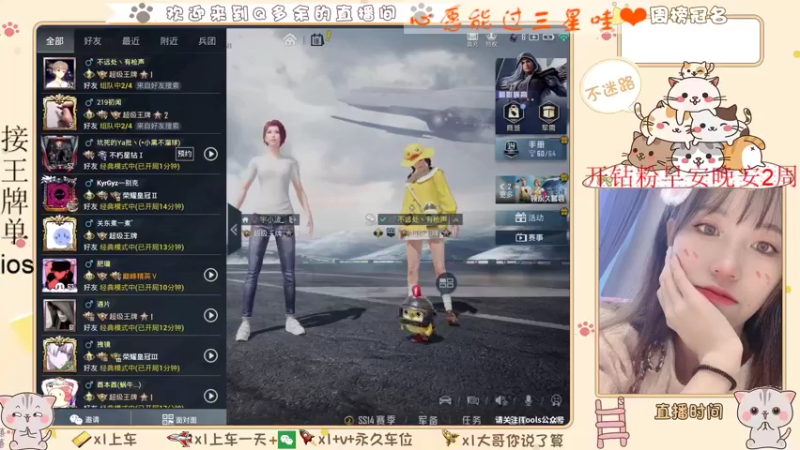Toggle the speaker volume icon
The image size is (800, 450).
pyautogui.click(x=501, y=401)
